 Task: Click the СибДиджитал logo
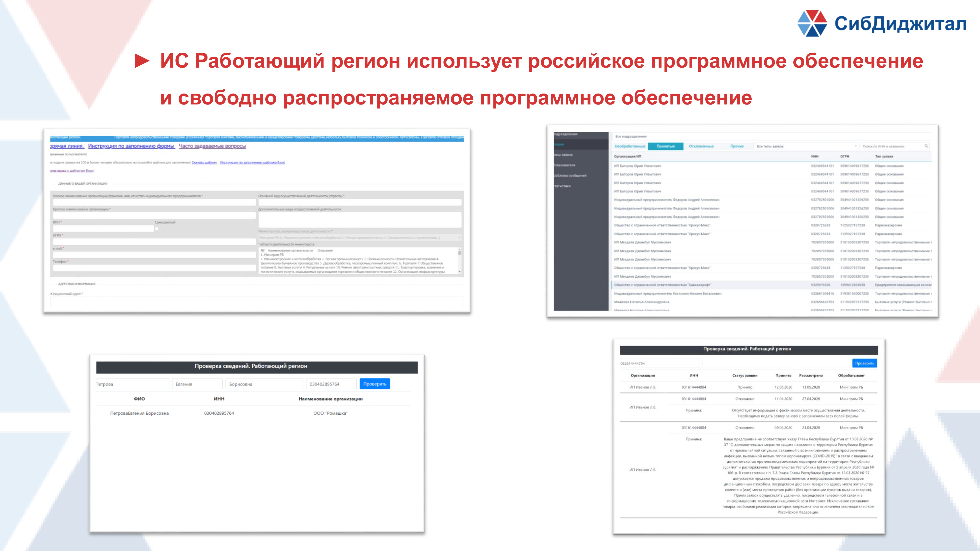tap(882, 24)
